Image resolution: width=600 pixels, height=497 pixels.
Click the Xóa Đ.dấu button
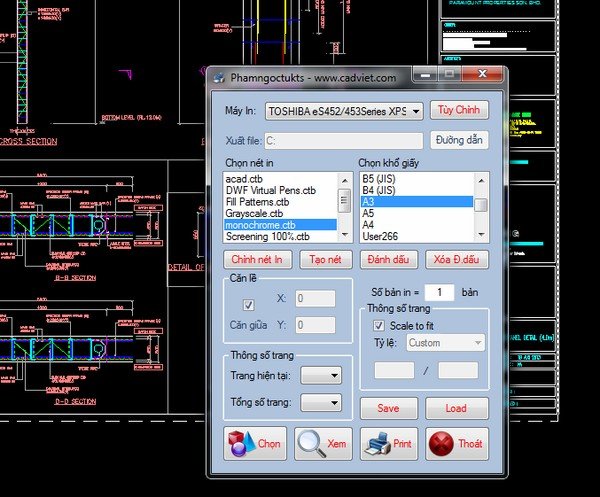[457, 259]
